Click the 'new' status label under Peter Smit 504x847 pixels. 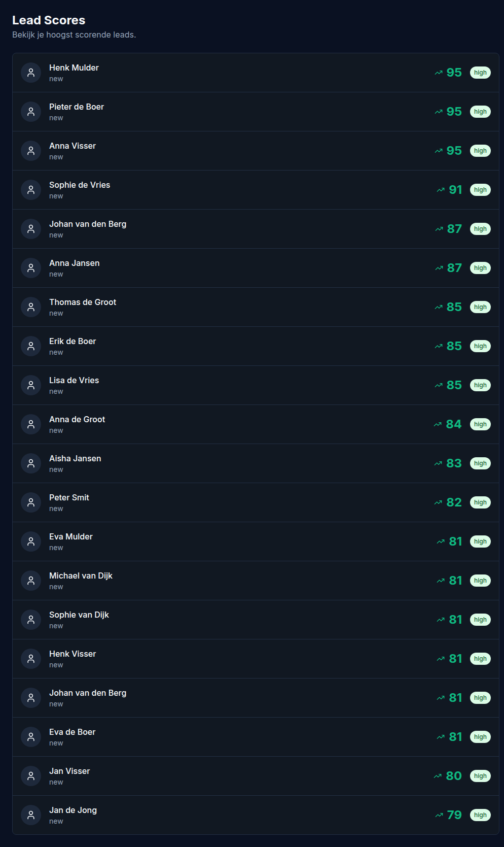tap(56, 509)
